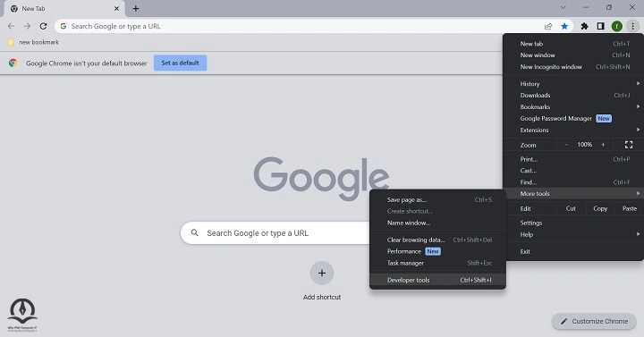Click the Google logo

tap(321, 178)
